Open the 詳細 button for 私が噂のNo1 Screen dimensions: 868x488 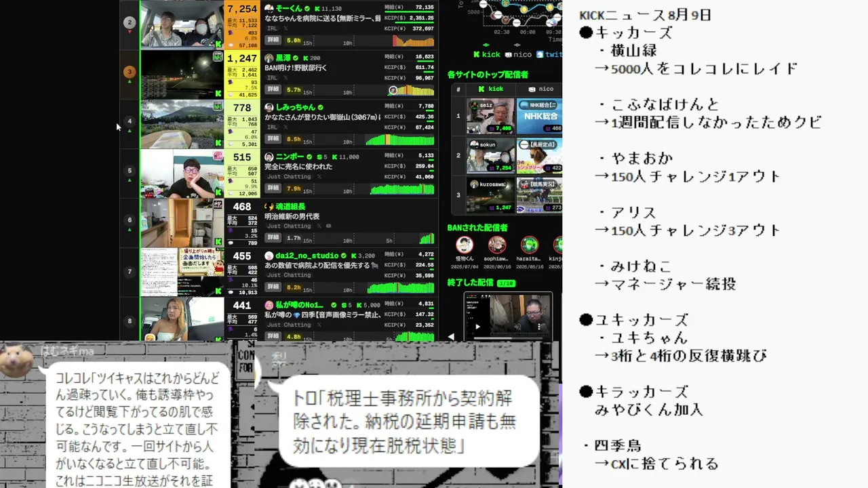point(273,337)
